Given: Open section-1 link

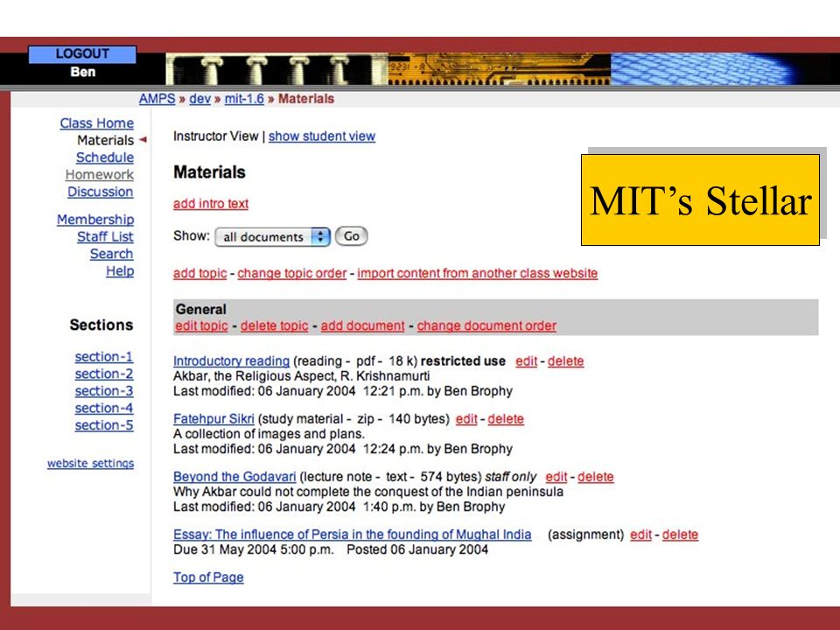Looking at the screenshot, I should 104,357.
